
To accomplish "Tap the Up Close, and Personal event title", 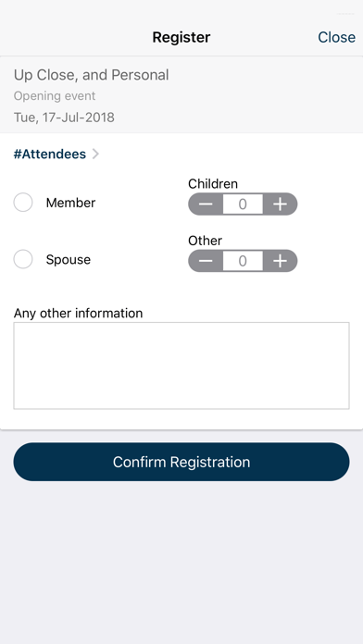I will click(92, 75).
